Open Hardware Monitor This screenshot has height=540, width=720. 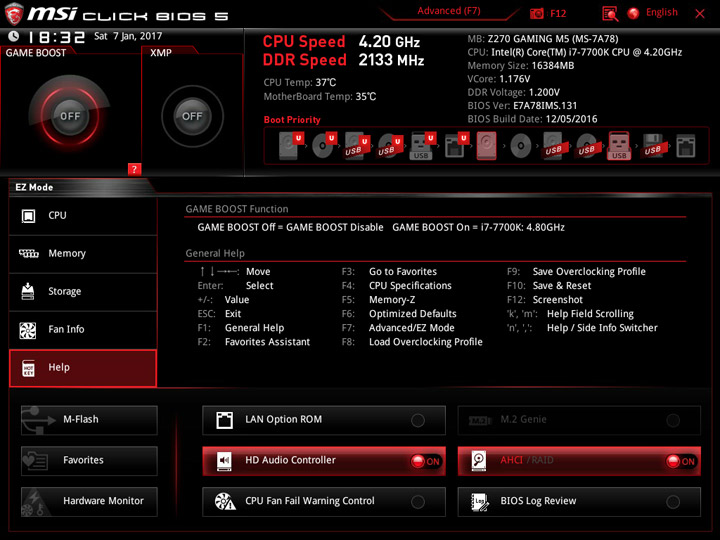(x=89, y=501)
